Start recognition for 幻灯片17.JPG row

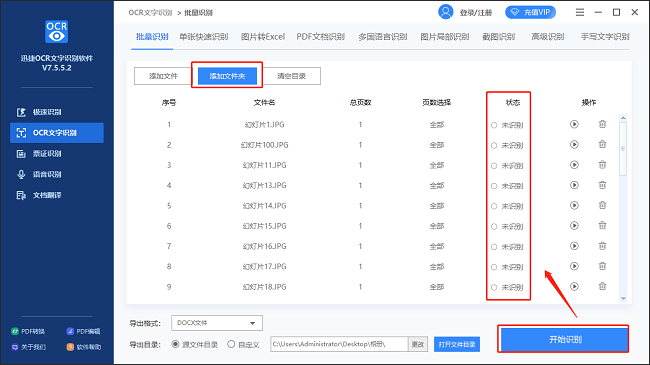[574, 266]
